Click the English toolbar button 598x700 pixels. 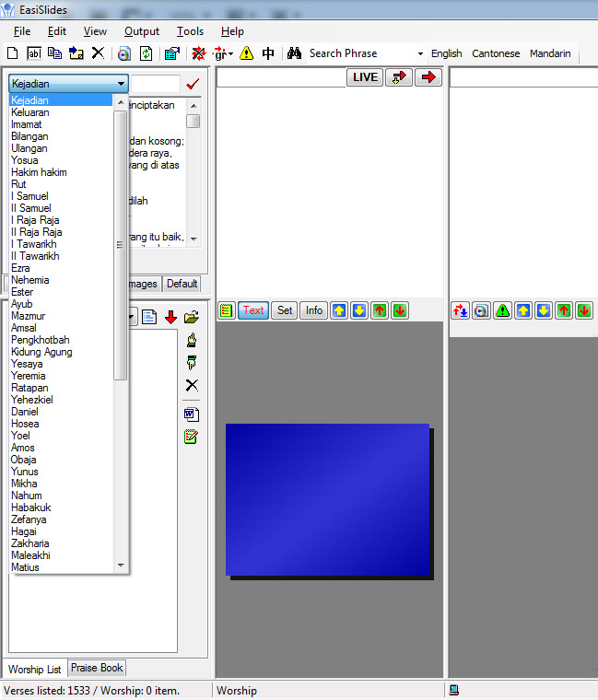447,53
